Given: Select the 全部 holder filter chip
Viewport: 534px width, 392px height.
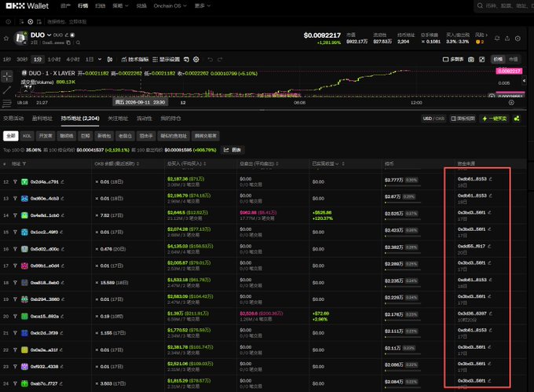Looking at the screenshot, I should pyautogui.click(x=10, y=136).
